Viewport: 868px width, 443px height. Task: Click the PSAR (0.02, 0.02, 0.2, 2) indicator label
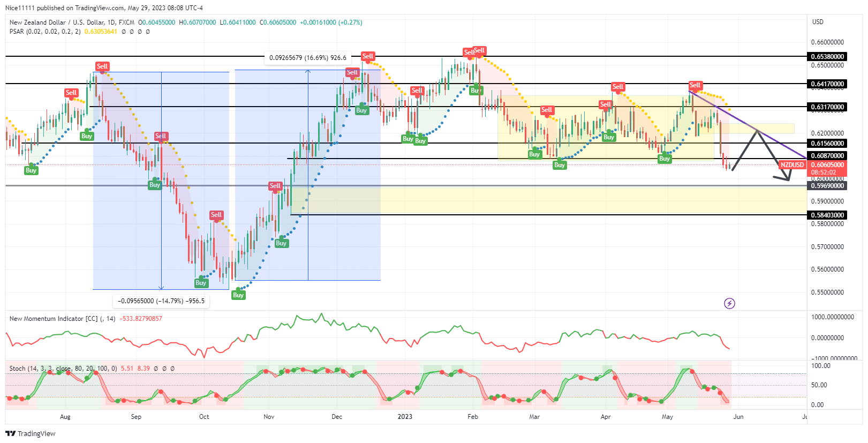click(x=45, y=32)
